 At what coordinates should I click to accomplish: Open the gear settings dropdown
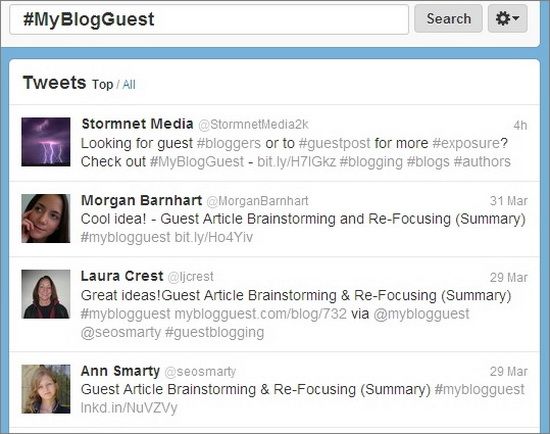point(508,19)
